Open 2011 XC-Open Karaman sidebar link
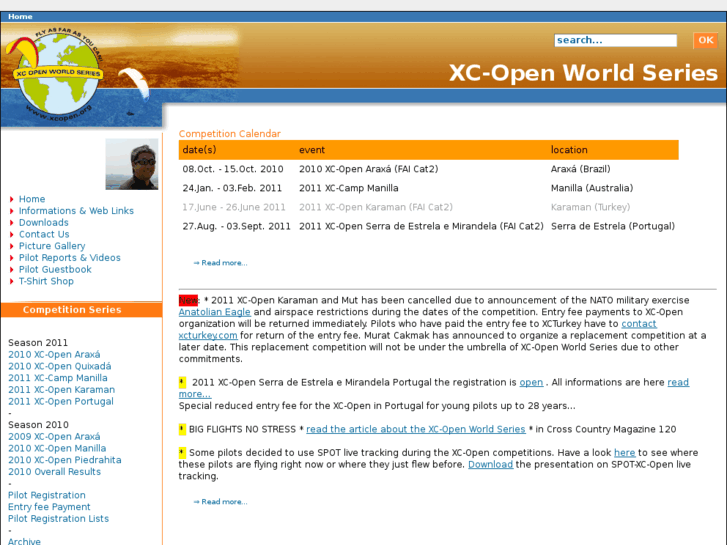Viewport: 727px width, 545px height. tap(62, 390)
